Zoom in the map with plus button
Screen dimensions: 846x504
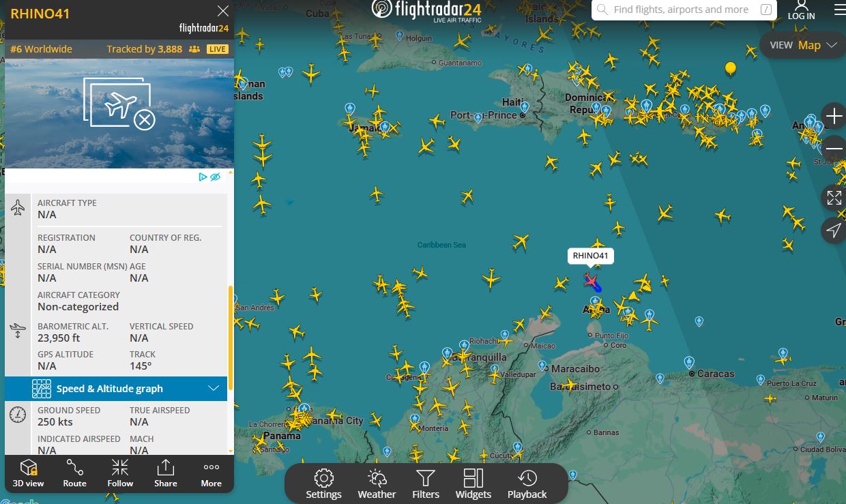coord(834,117)
